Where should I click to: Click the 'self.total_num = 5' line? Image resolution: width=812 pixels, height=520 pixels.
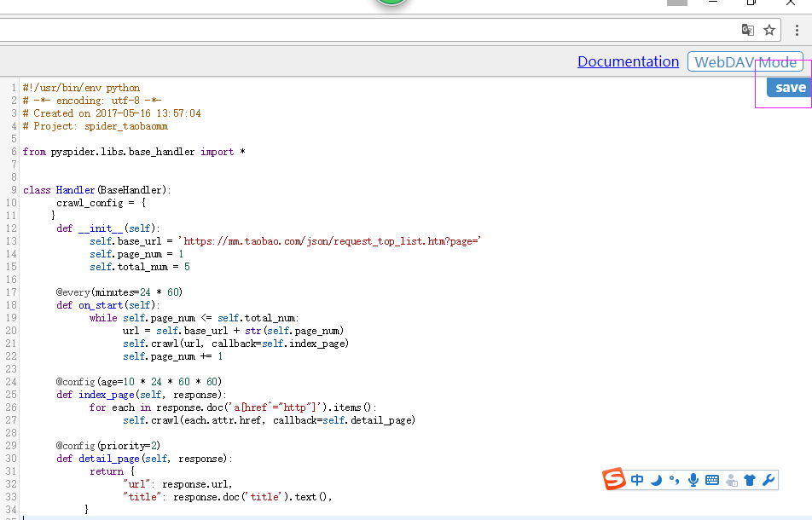tap(140, 267)
